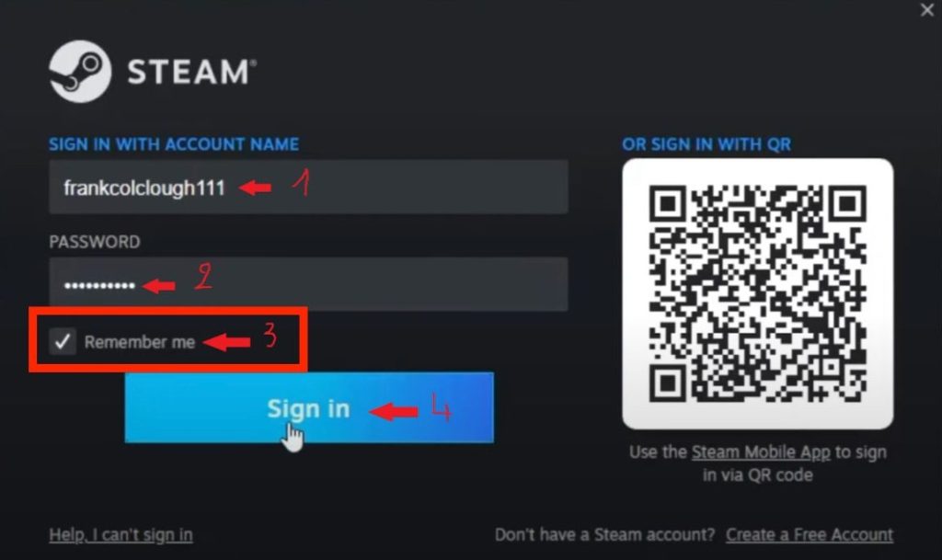The height and width of the screenshot is (560, 942).
Task: Click the blue Sign in button
Action: click(309, 407)
